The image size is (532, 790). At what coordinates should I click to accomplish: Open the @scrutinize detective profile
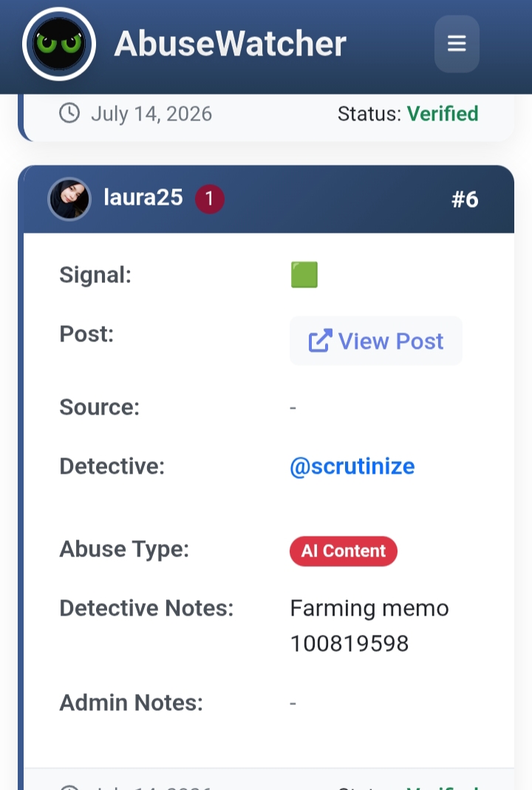[x=352, y=466]
